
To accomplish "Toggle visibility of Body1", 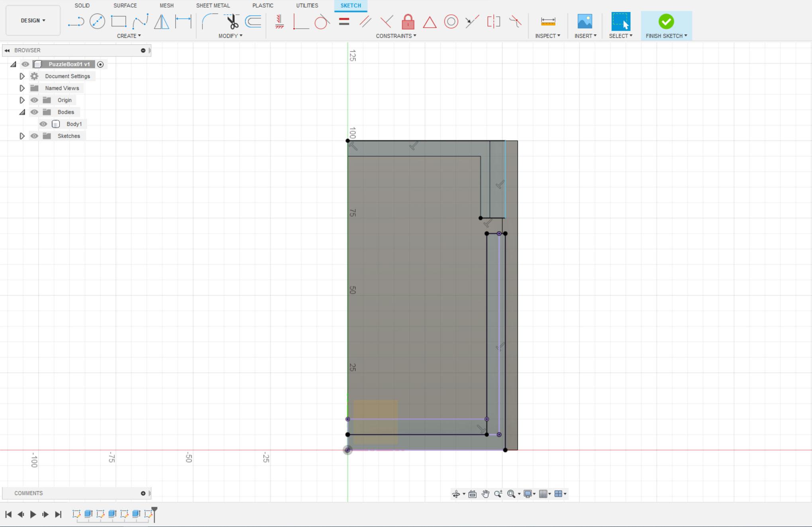I will (44, 124).
